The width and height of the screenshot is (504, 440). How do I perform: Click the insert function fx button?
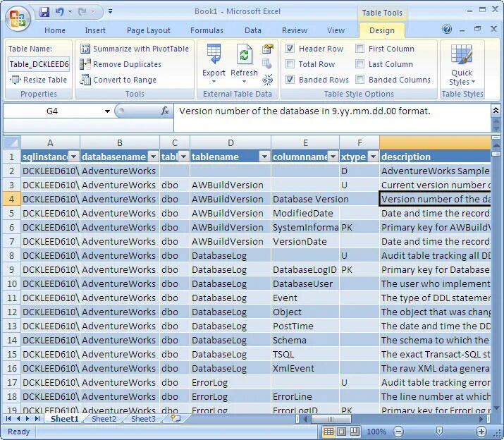click(x=164, y=111)
